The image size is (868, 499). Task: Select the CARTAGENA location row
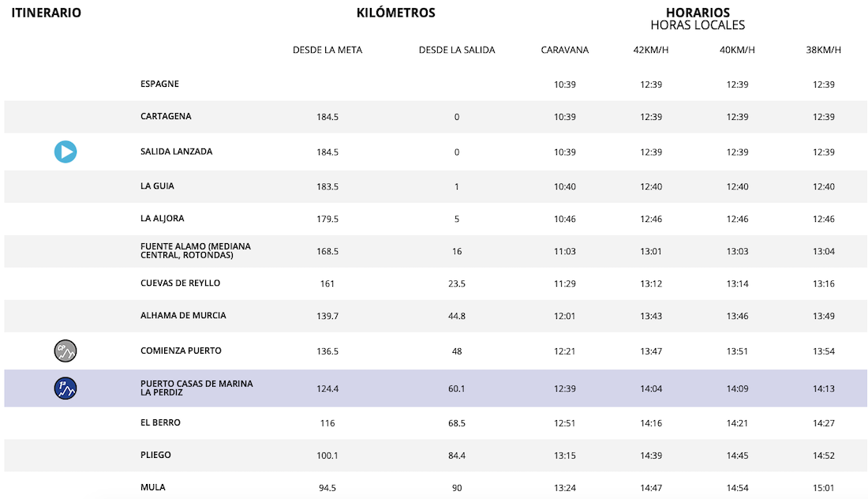tap(166, 117)
